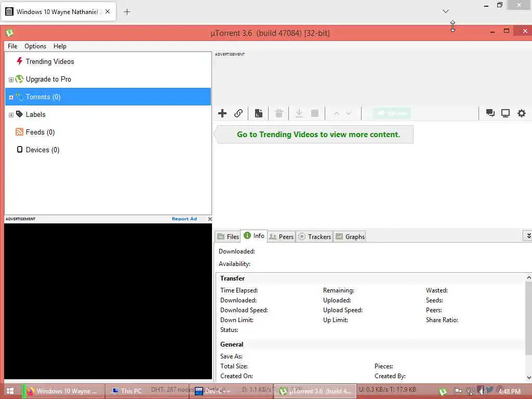Switch to the Info tab

point(254,236)
